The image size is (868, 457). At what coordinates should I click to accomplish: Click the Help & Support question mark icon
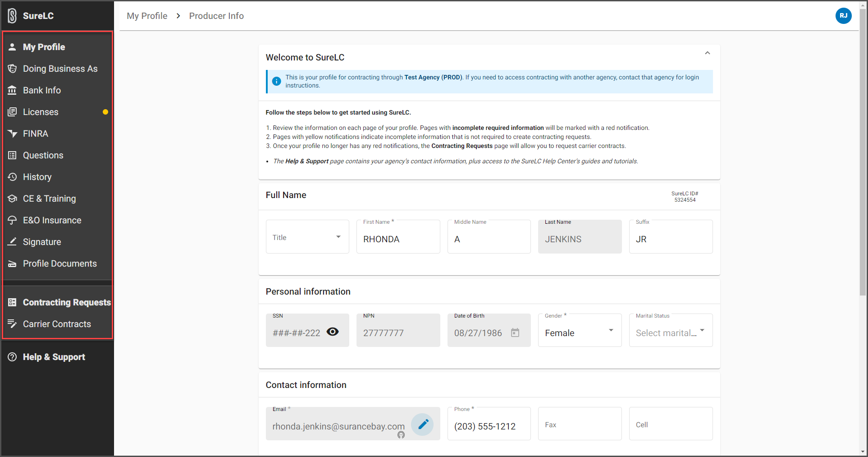coord(12,357)
